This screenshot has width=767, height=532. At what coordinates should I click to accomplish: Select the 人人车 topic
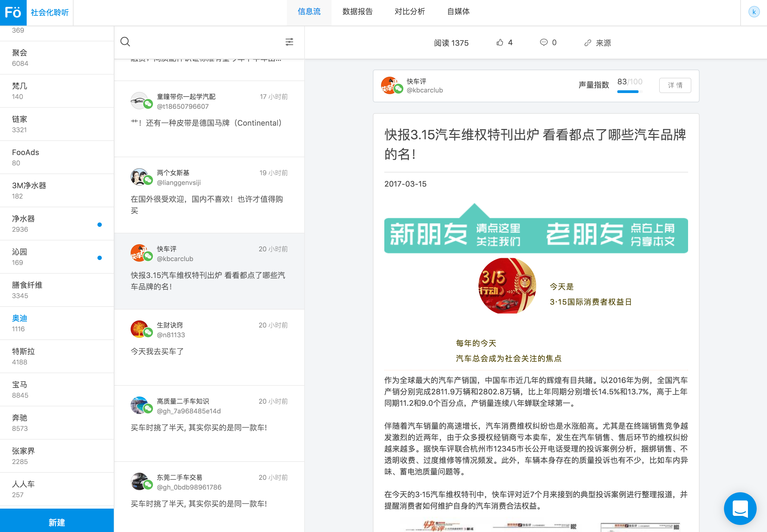click(x=57, y=489)
